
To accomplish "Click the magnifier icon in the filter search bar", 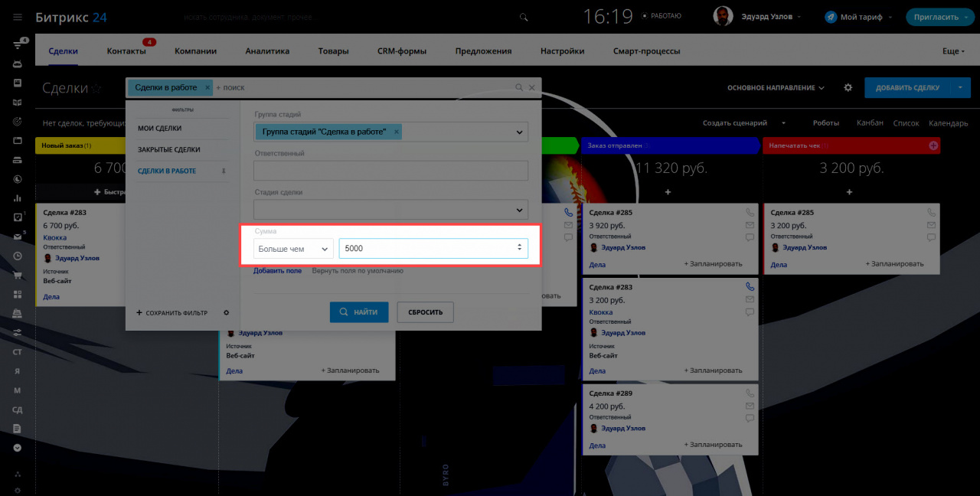I will tap(519, 88).
